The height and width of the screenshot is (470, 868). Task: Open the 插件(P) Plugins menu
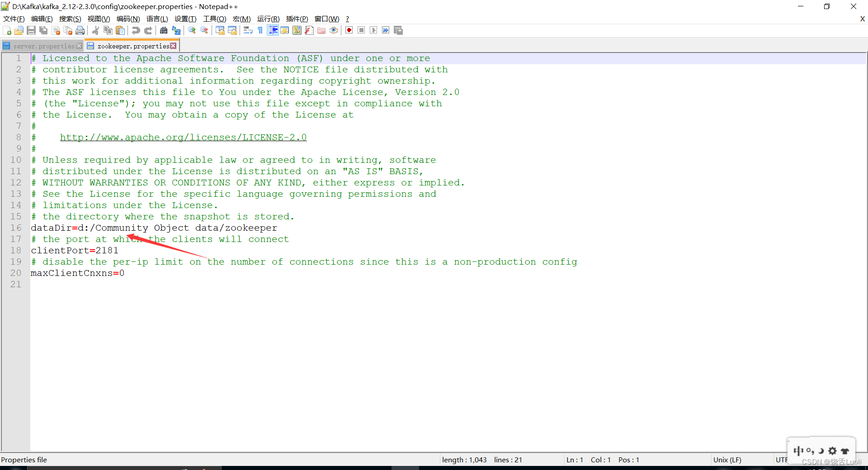(297, 19)
